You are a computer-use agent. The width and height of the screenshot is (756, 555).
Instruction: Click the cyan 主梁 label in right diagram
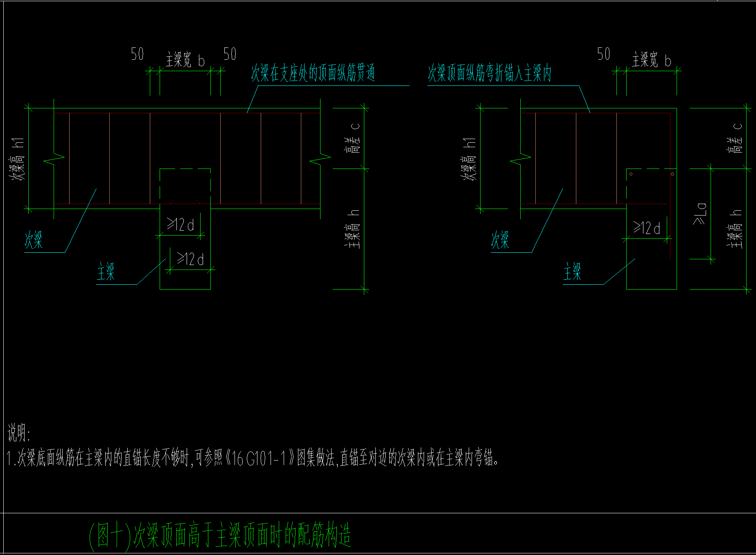tap(572, 272)
